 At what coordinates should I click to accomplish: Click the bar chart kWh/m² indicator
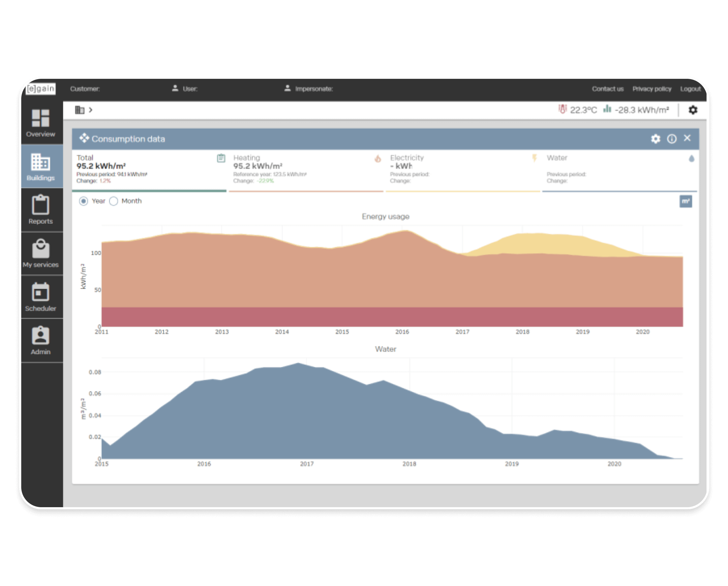tap(607, 110)
